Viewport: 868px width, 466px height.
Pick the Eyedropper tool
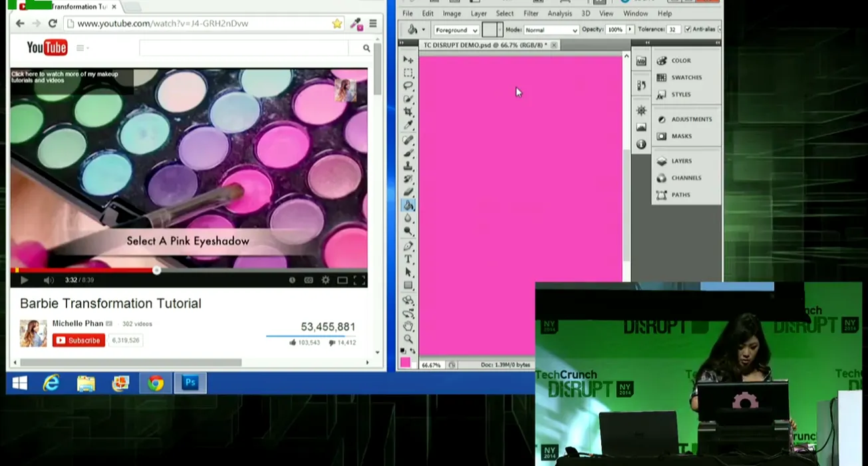(408, 125)
